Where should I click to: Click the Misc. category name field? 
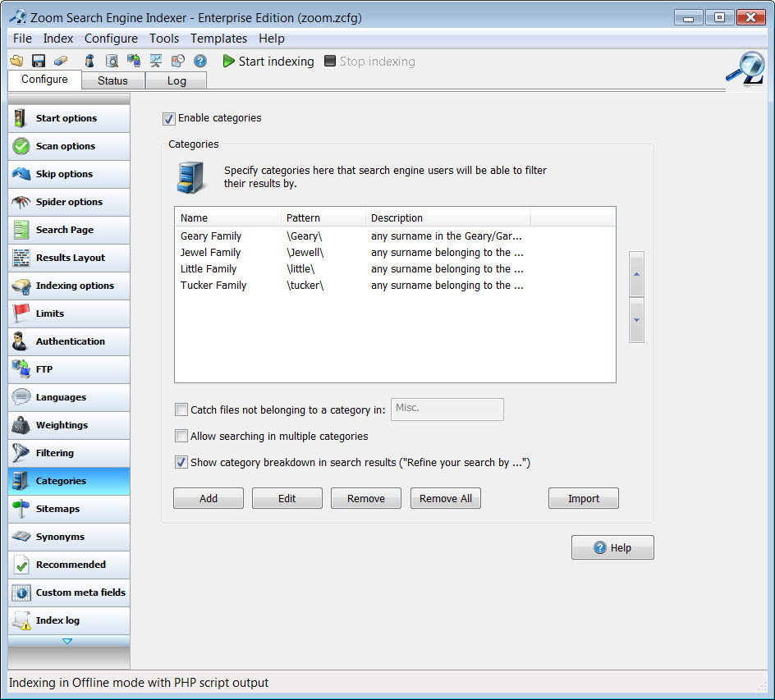click(x=447, y=409)
